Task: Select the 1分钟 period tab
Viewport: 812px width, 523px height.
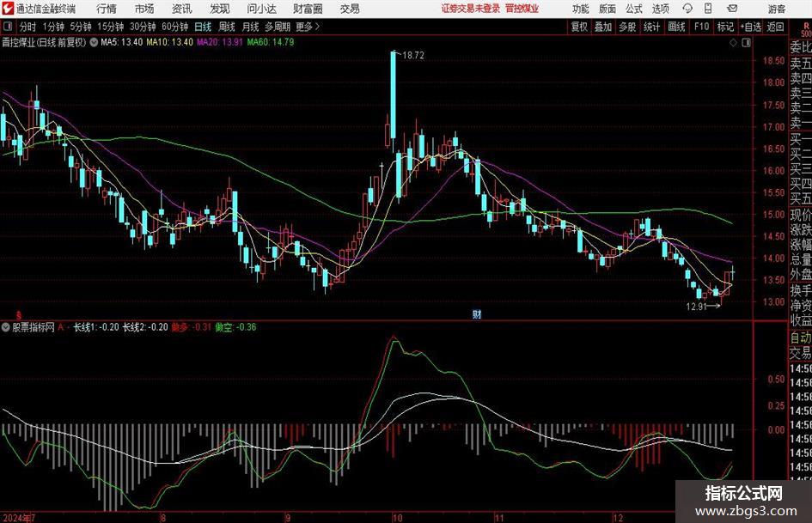Action: coord(52,27)
